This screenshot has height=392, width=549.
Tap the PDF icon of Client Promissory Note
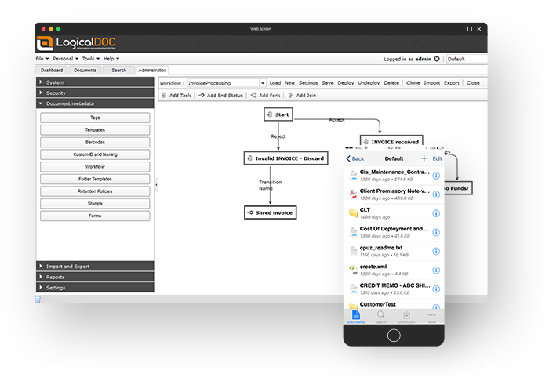pyautogui.click(x=353, y=194)
